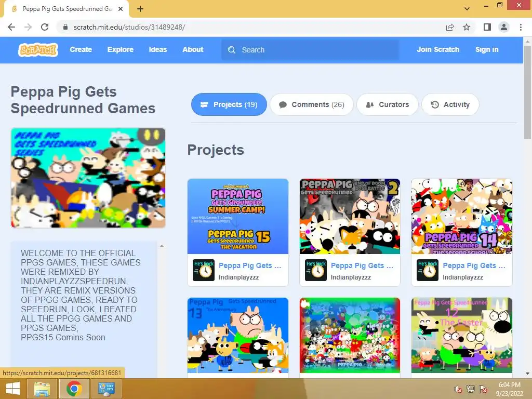Open the Chrome three-dot menu
532x399 pixels.
point(521,27)
